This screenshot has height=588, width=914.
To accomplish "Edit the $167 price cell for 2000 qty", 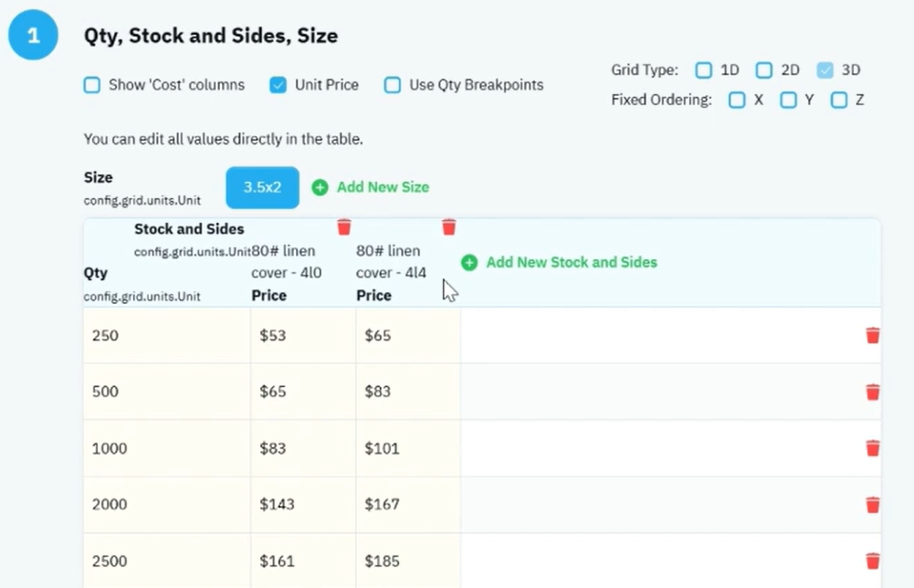I will click(x=408, y=504).
